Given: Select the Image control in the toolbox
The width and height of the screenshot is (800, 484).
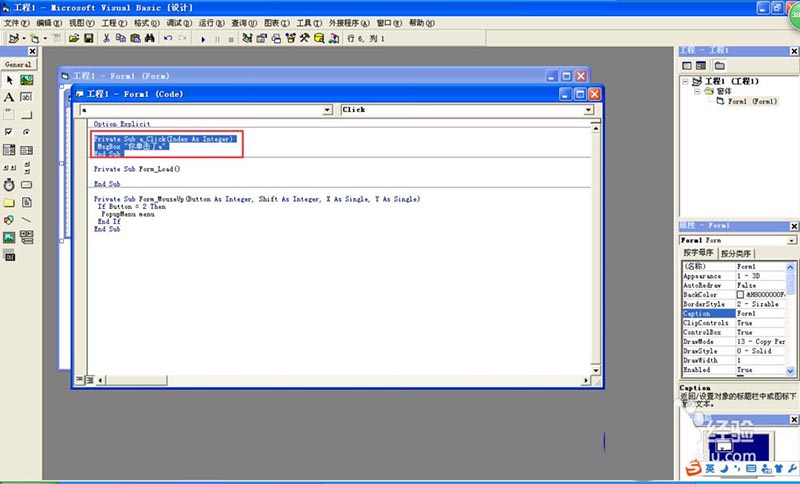Looking at the screenshot, I should coord(9,237).
